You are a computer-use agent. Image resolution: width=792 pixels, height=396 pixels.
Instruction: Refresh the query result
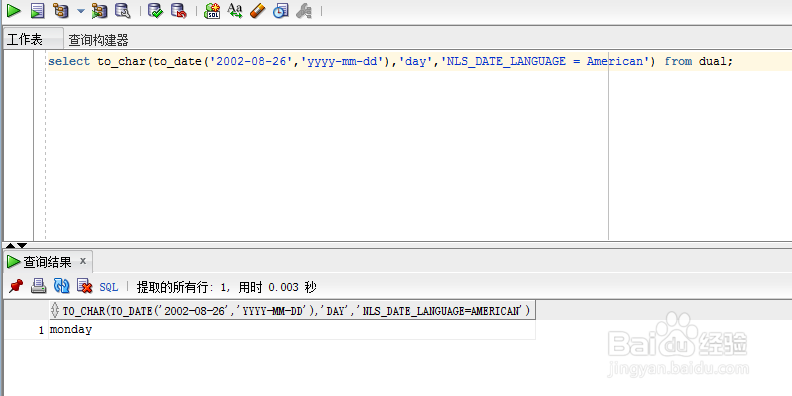point(61,286)
